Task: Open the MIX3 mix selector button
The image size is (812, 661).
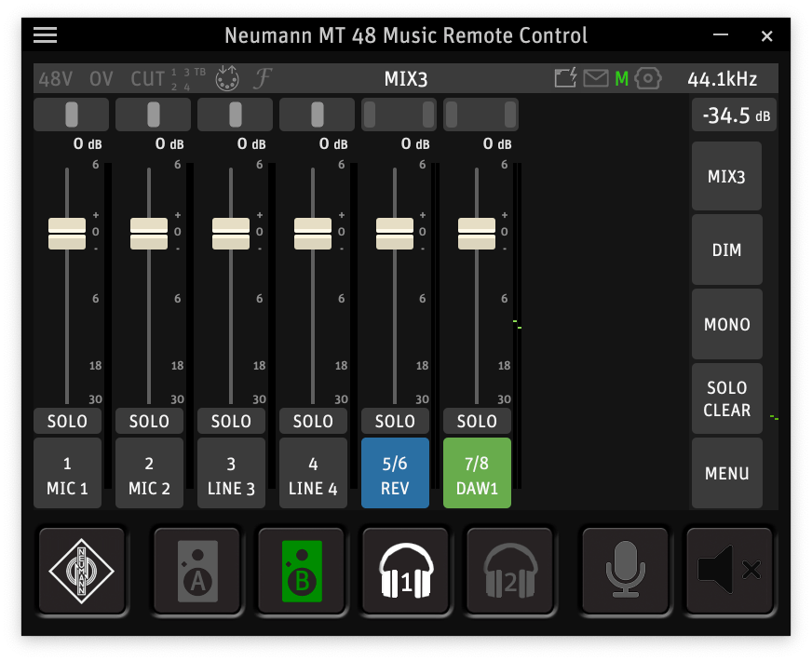Action: pos(726,176)
